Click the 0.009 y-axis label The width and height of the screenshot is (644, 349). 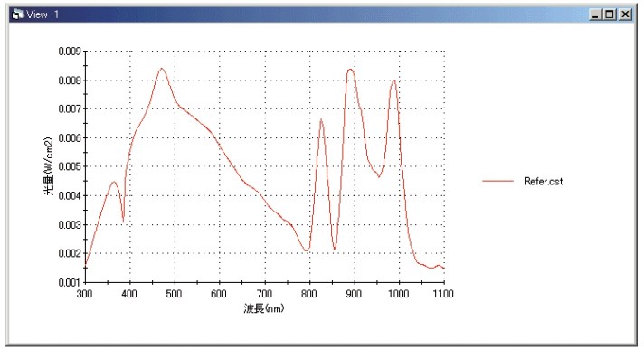tap(70, 52)
